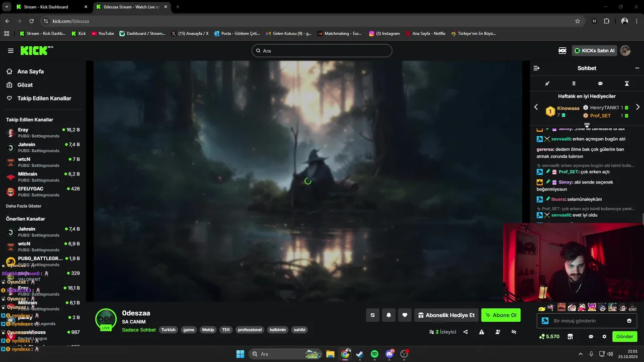
Task: Open the emoji picker in message box
Action: [x=629, y=321]
